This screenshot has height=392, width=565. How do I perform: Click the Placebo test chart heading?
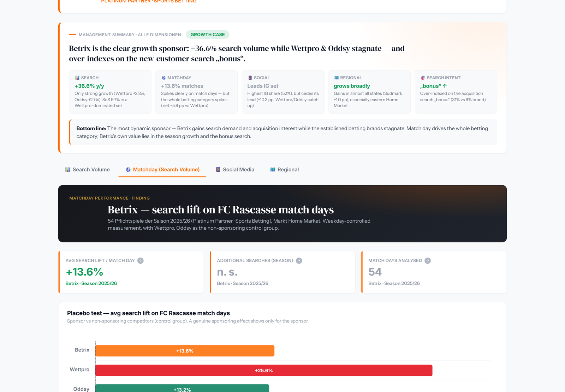click(x=148, y=313)
